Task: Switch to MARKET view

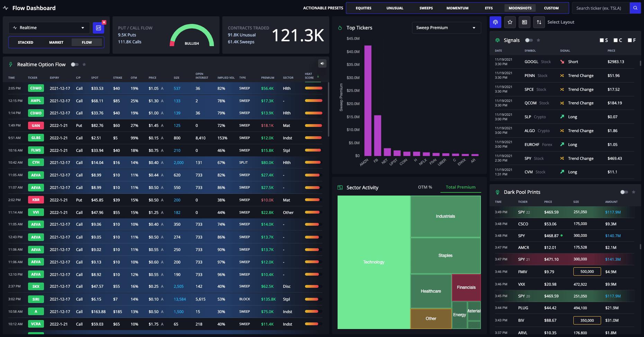Action: click(x=56, y=42)
